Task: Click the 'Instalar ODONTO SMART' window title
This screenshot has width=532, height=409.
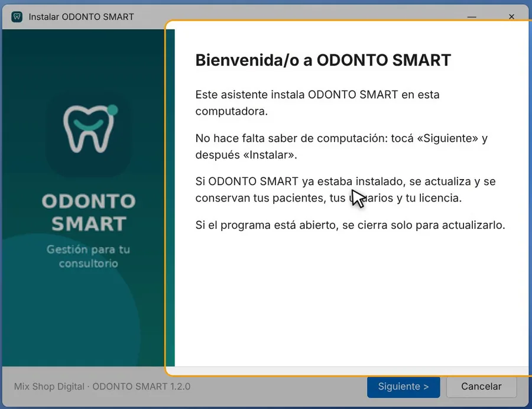Action: pos(81,17)
